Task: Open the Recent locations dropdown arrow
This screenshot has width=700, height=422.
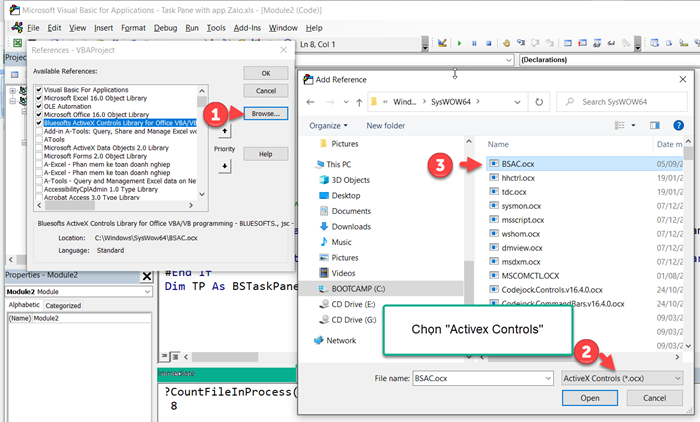Action: click(346, 102)
